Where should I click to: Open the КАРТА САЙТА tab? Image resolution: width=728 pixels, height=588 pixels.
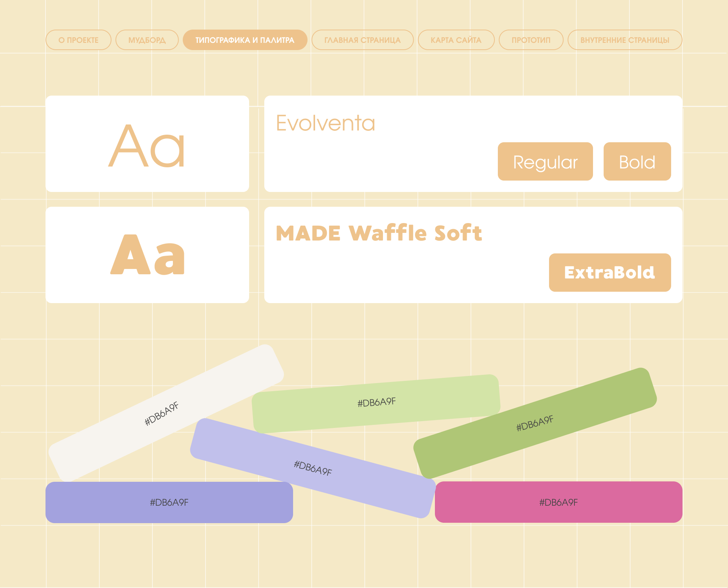pyautogui.click(x=456, y=40)
